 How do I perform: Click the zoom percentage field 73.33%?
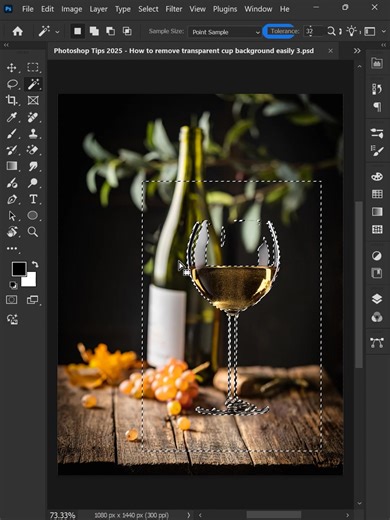pos(62,515)
